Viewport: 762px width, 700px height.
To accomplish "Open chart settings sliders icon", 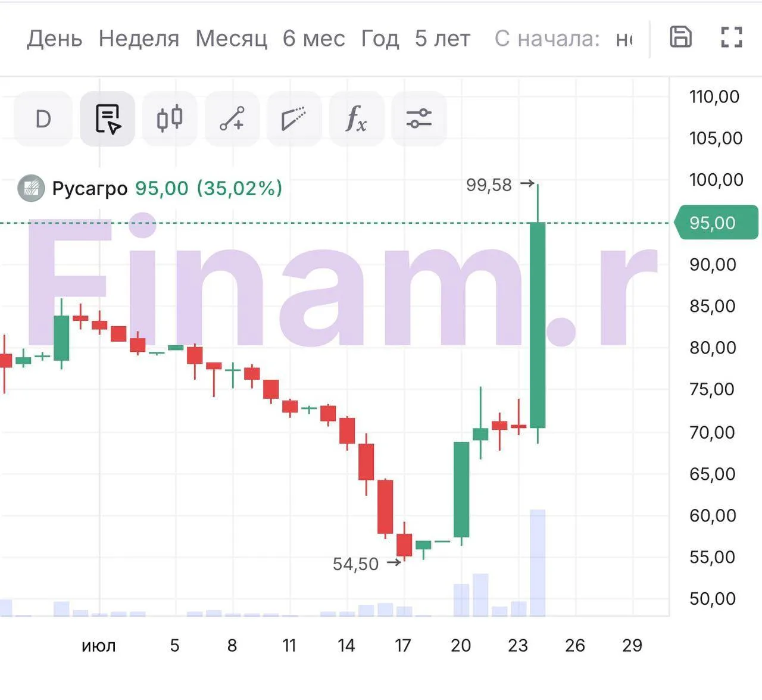I will [x=419, y=119].
